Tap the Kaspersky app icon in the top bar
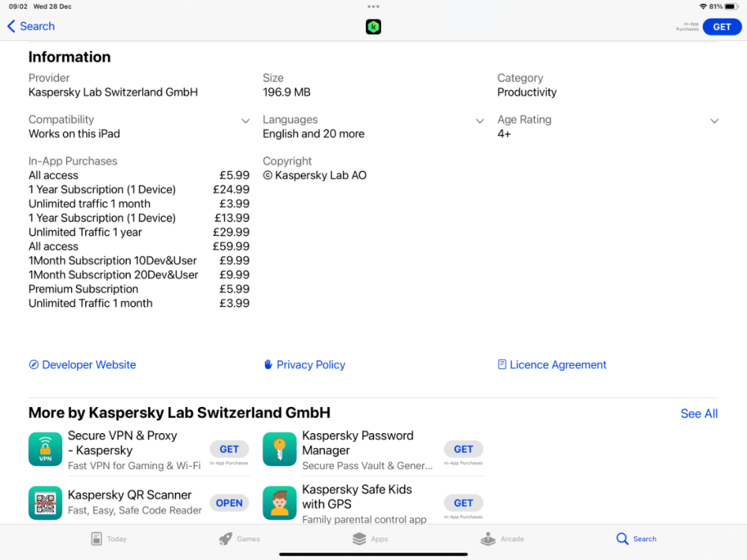Image resolution: width=747 pixels, height=560 pixels. (373, 27)
